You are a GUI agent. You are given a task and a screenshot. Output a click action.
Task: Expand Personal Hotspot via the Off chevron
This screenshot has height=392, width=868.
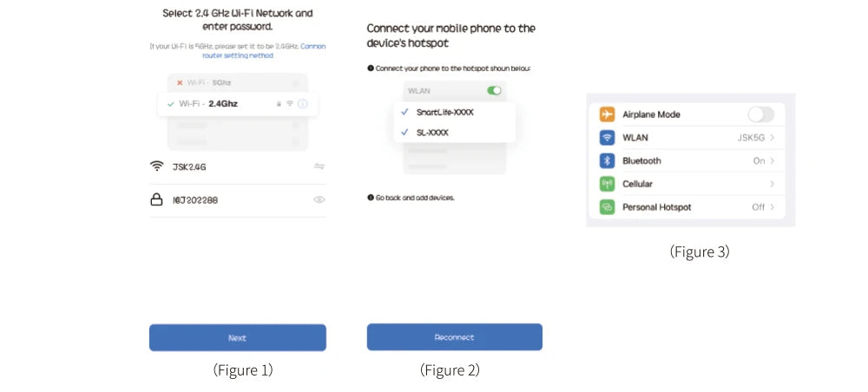pyautogui.click(x=772, y=207)
